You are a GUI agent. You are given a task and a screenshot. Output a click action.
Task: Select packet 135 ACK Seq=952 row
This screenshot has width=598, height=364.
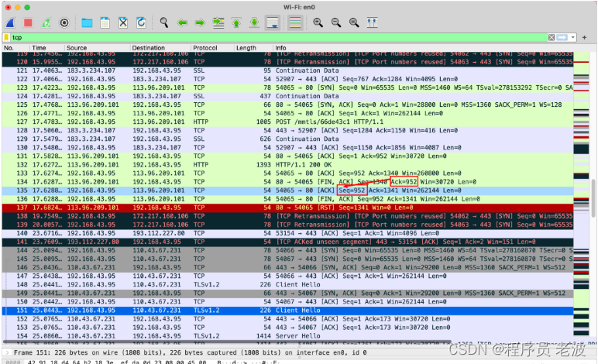point(287,191)
